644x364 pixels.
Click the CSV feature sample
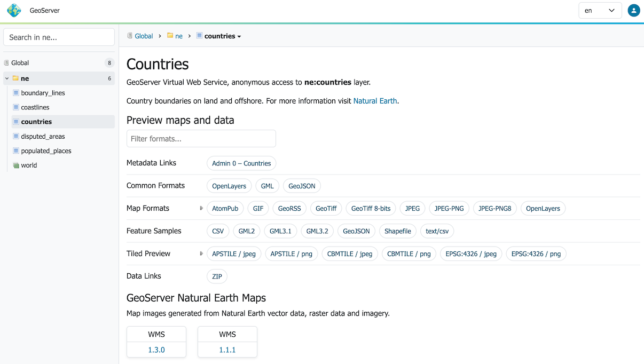[218, 231]
